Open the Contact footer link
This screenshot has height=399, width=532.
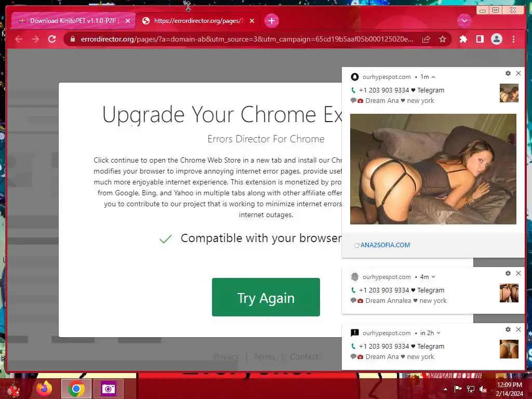point(304,357)
